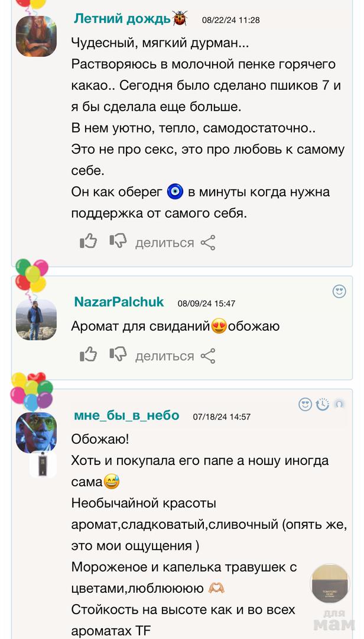Open NazarPalchuk's avatar photo

36,319
